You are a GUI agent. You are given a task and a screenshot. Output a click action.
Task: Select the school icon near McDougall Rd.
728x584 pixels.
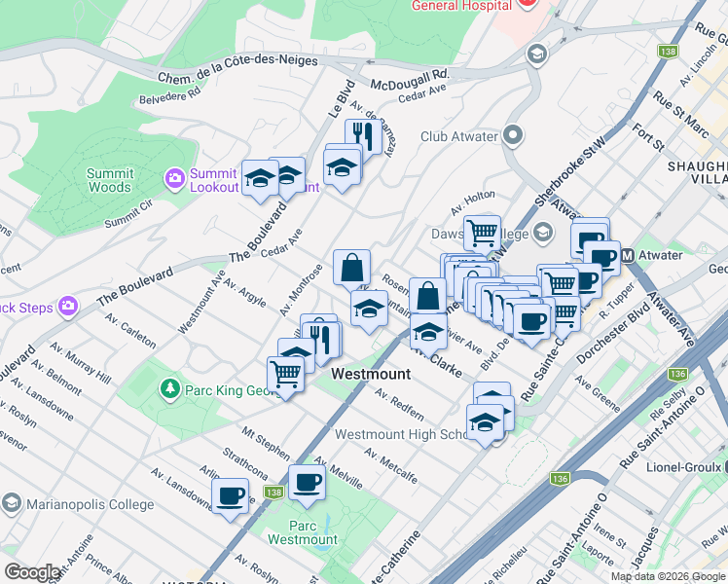(537, 55)
